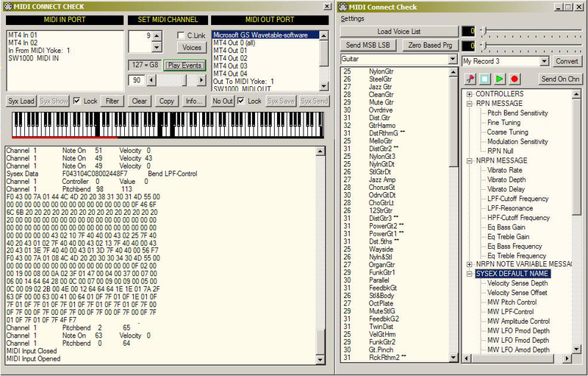Select the SteelGtr voice
The width and height of the screenshot is (588, 376).
coord(380,79)
